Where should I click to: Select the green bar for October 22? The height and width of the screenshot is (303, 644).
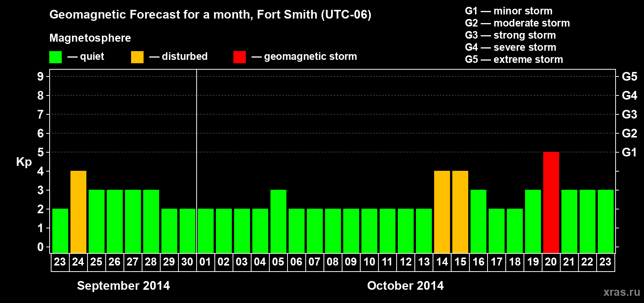pos(588,222)
